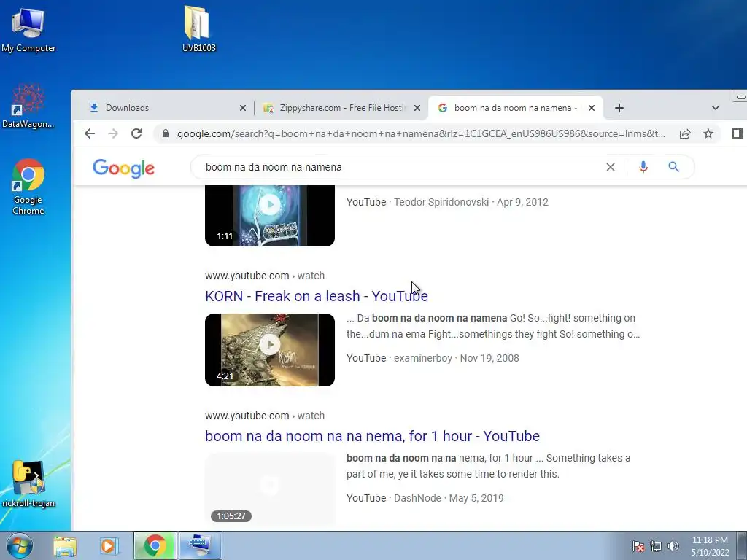Open the UVB1003 folder on desktop
The image size is (747, 560).
pos(198,28)
